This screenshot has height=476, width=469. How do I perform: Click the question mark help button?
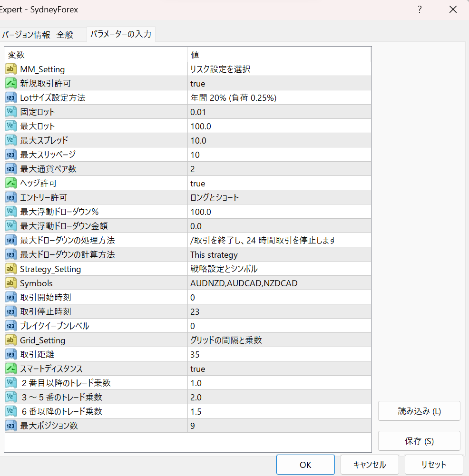point(420,10)
